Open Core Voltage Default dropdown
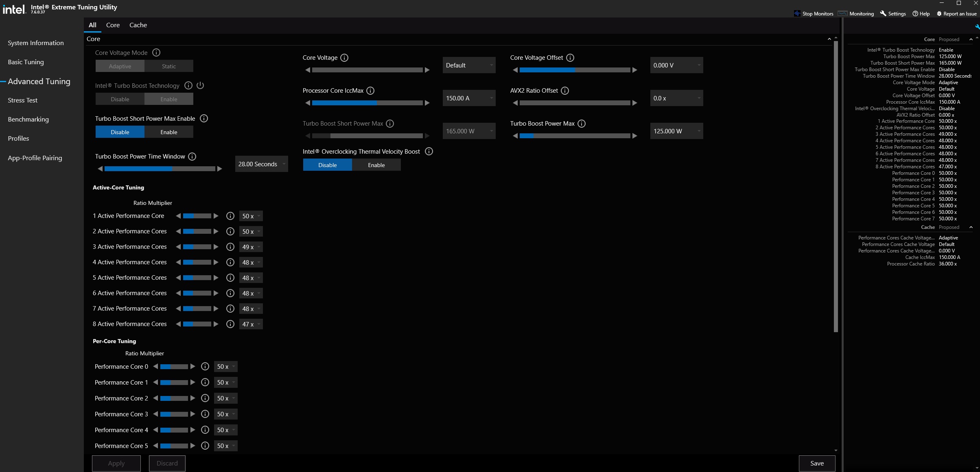This screenshot has height=472, width=980. tap(469, 65)
